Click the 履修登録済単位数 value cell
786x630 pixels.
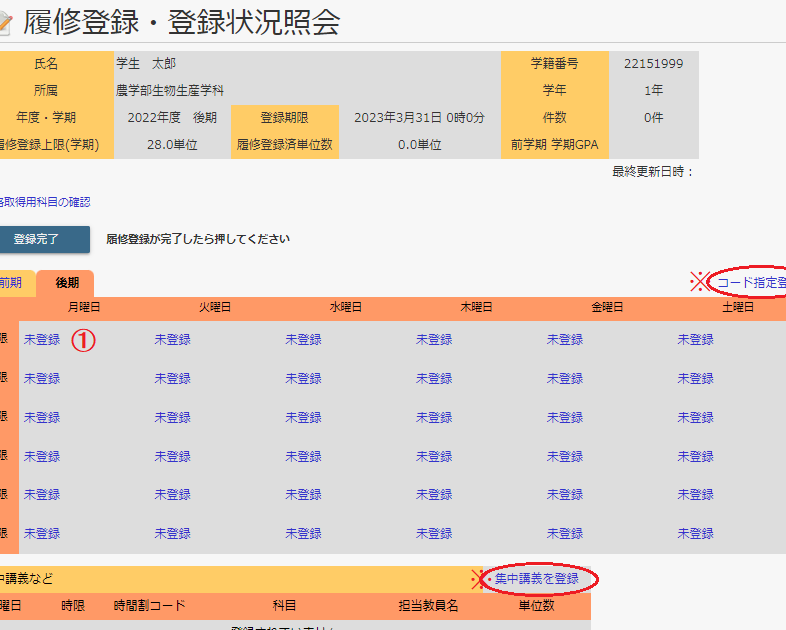(x=420, y=145)
